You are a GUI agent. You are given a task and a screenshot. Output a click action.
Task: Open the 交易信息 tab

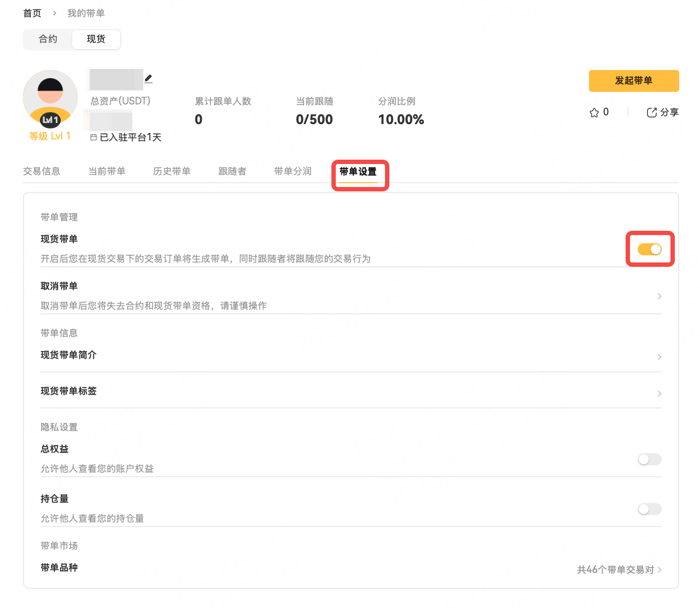coord(42,172)
